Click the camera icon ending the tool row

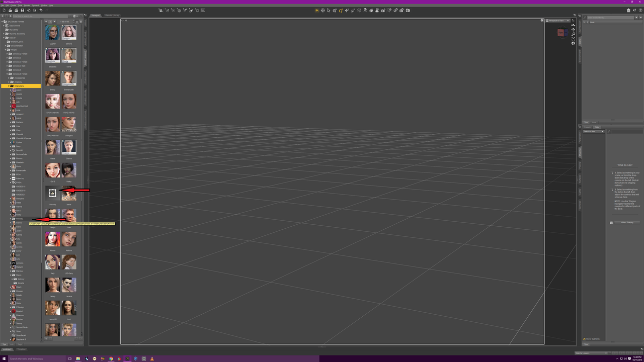click(408, 10)
